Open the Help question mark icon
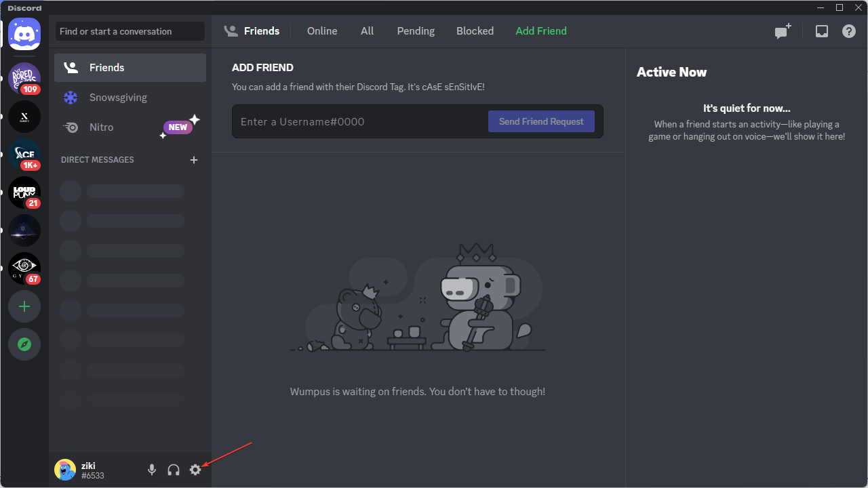The height and width of the screenshot is (488, 868). tap(849, 31)
